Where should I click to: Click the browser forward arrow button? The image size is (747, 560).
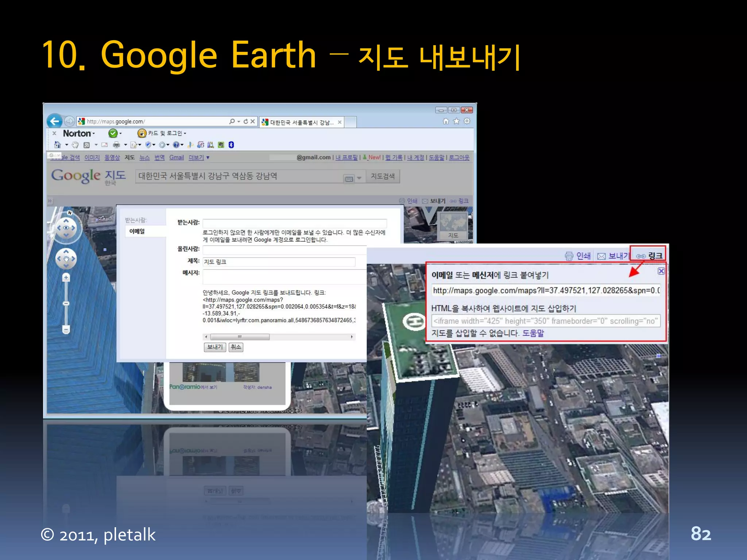(69, 121)
